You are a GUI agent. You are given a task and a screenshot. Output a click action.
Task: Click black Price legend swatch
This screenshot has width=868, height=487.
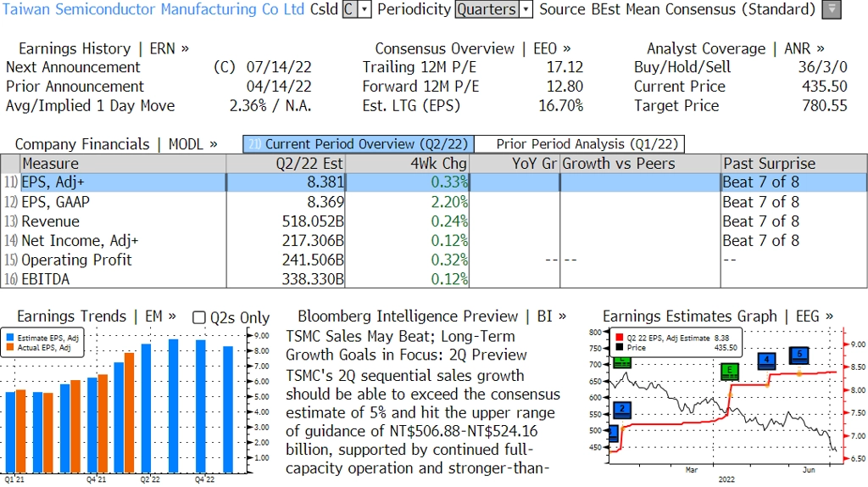point(619,347)
